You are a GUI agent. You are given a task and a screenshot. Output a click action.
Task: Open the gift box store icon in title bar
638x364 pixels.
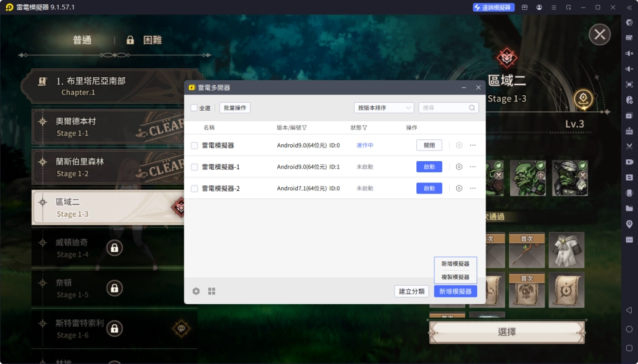click(525, 7)
